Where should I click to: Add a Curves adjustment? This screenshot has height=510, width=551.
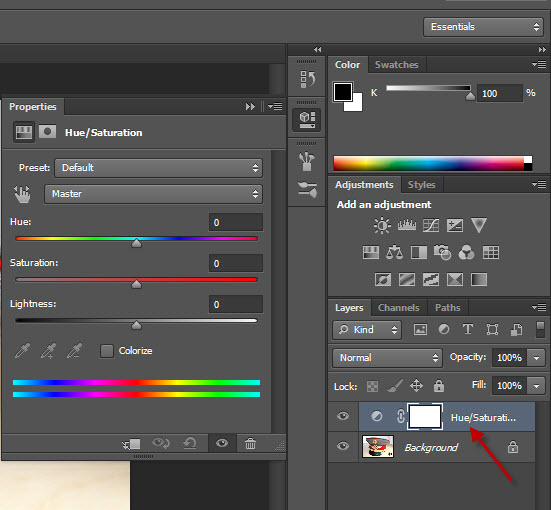point(431,225)
